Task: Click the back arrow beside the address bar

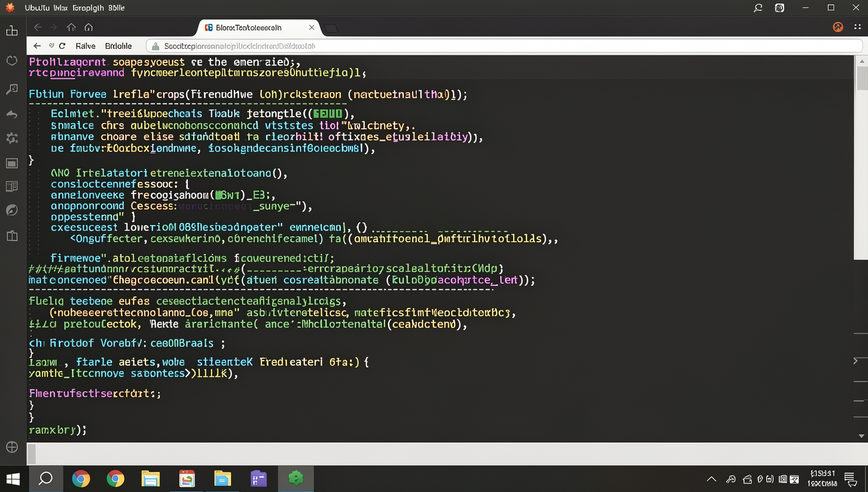Action: [x=37, y=46]
